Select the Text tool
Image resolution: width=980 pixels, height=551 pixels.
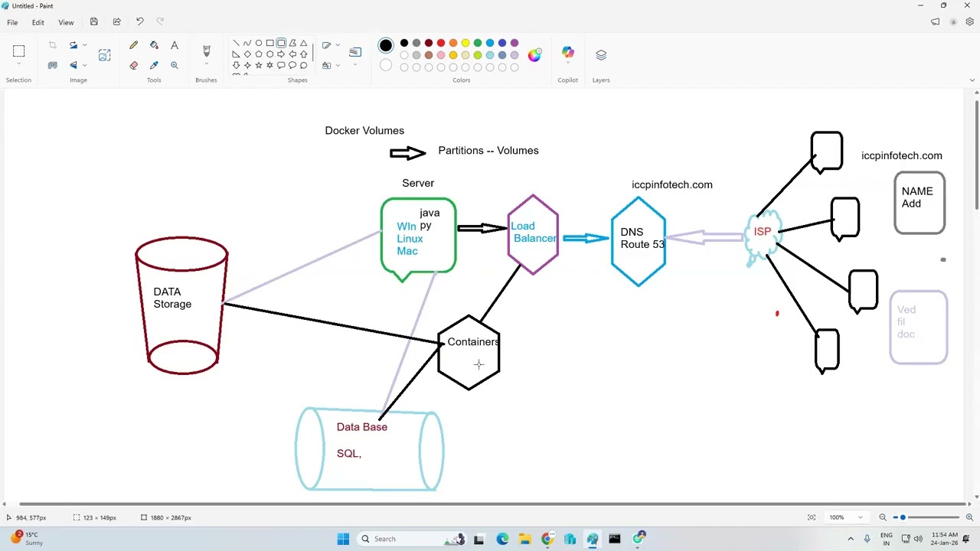175,46
